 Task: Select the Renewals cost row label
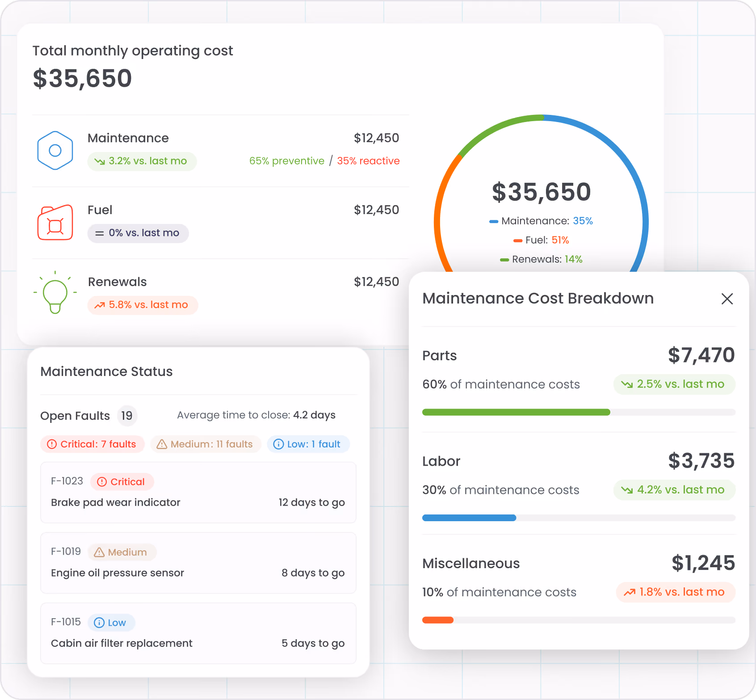click(118, 282)
